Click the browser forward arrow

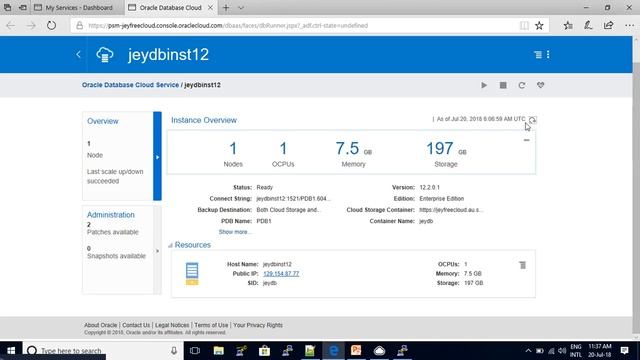point(31,25)
